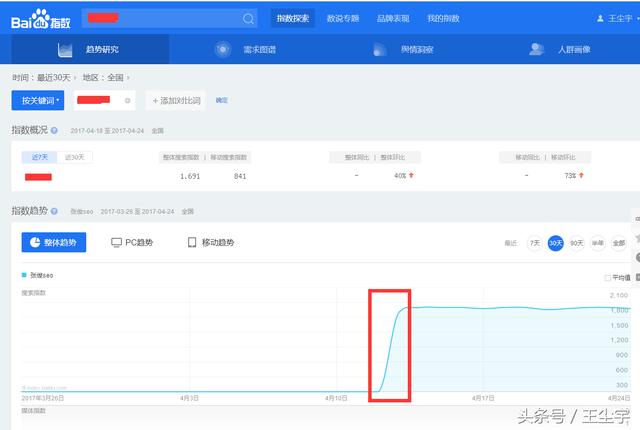
Task: Open the 最近30天 time dropdown
Action: point(58,77)
